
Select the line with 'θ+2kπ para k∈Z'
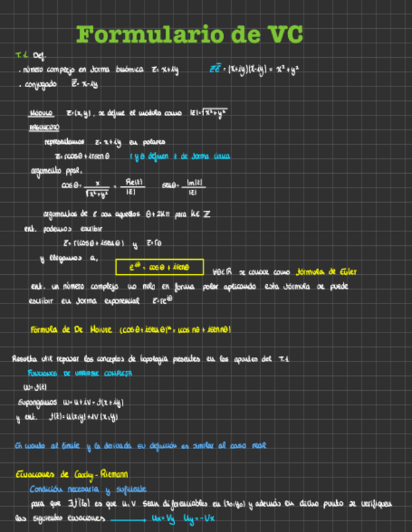coord(127,214)
